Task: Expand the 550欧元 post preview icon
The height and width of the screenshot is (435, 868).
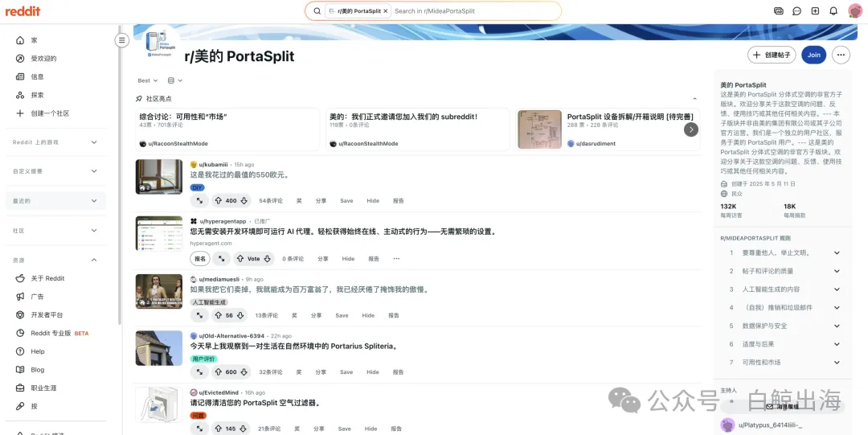Action: [x=199, y=200]
